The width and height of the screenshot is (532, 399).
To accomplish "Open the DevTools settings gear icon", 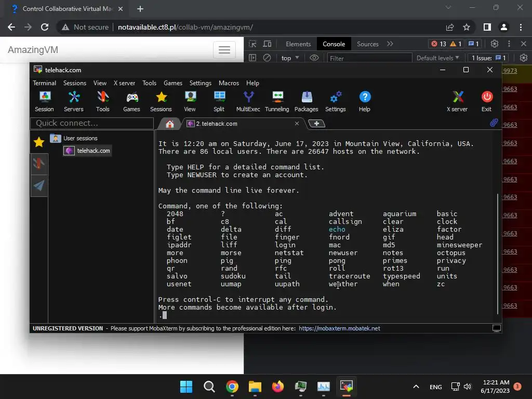I will click(495, 44).
